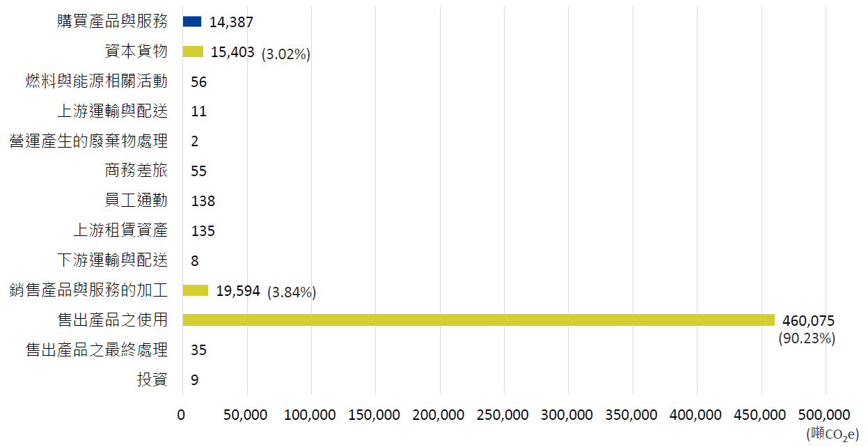
Task: Select the 500,000 x-axis tick label
Action: pyautogui.click(x=826, y=415)
